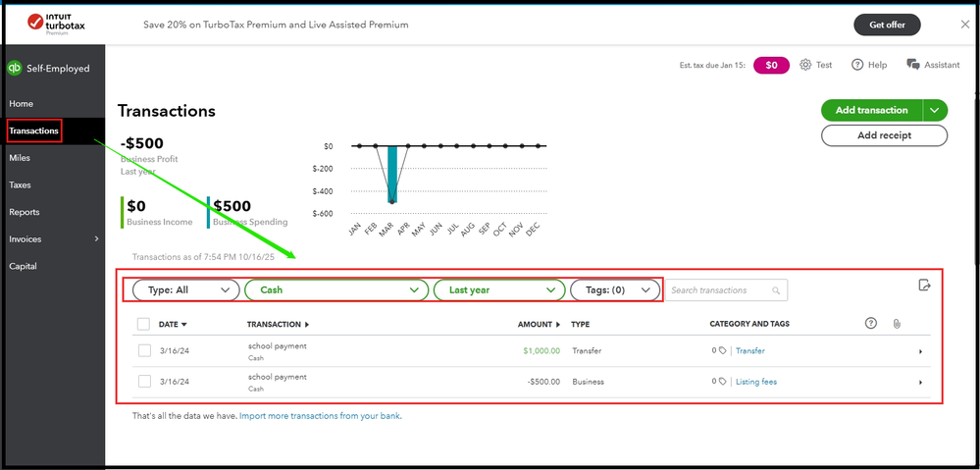Go to Home in the sidebar
The image size is (980, 470).
click(22, 104)
